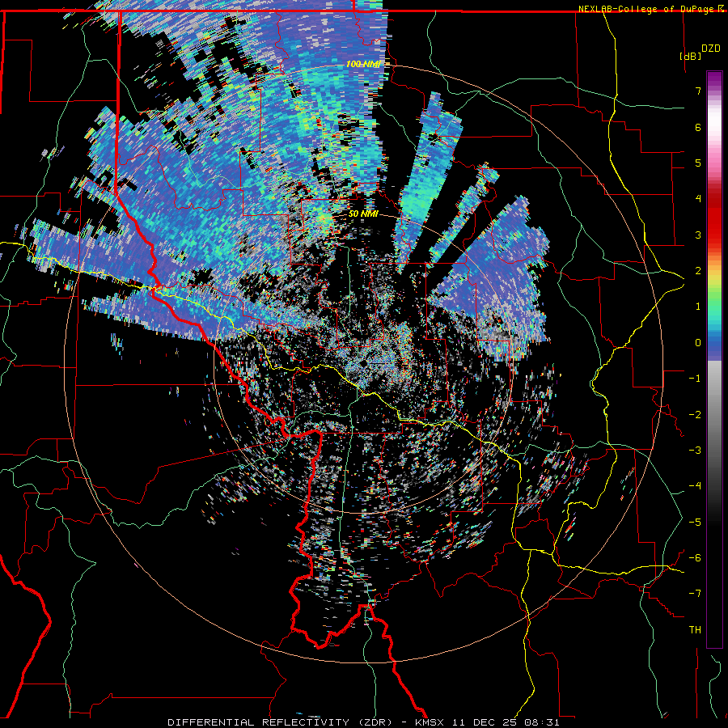Click the 50 NMI range ring label
This screenshot has height=728, width=728.
(363, 214)
